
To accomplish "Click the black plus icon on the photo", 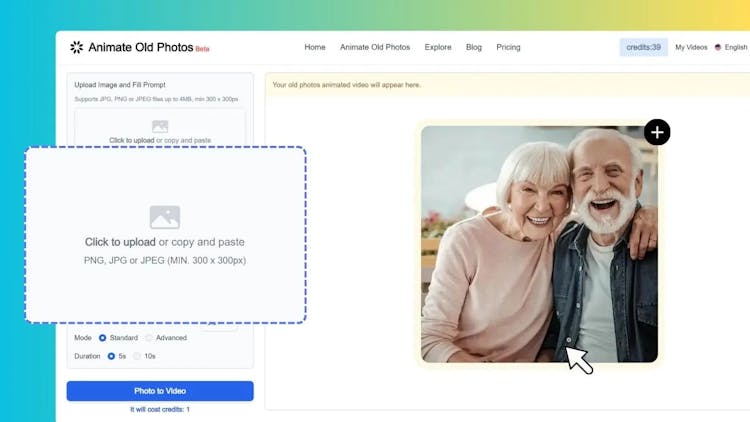I will tap(657, 132).
